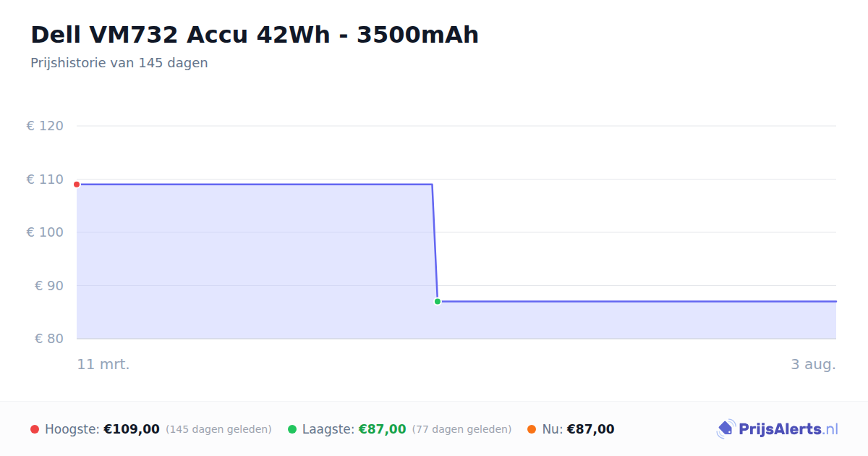Click the green lowest-price marker on the chart
The width and height of the screenshot is (868, 456).
438,301
